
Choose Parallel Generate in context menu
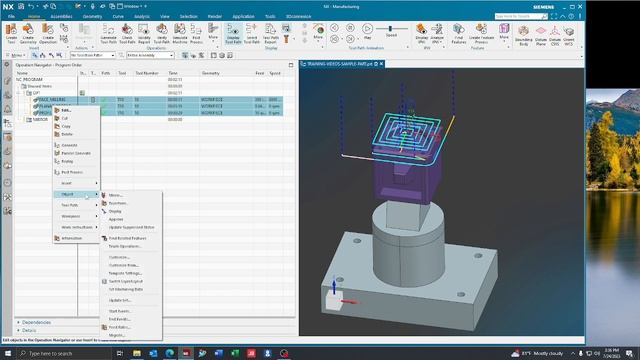tap(76, 153)
